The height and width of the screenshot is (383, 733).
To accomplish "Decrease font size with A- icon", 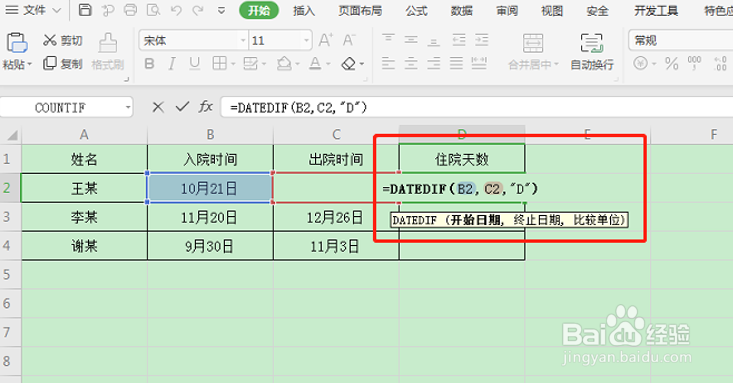I will (349, 40).
